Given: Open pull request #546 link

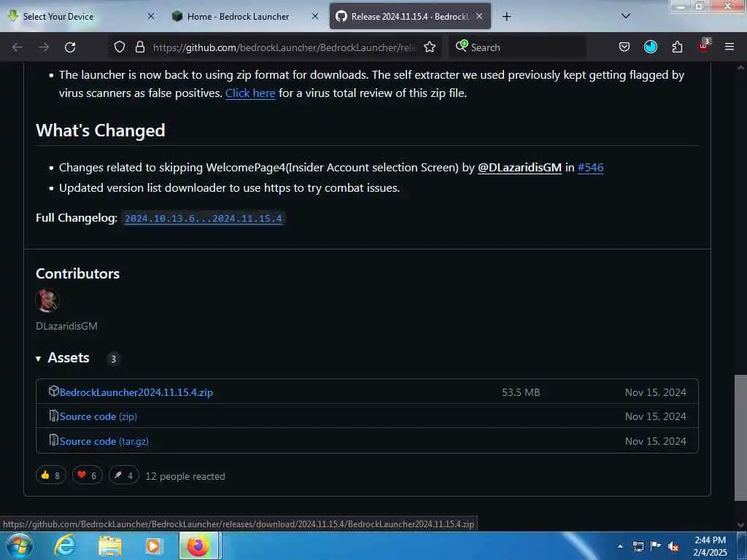Looking at the screenshot, I should coord(590,168).
